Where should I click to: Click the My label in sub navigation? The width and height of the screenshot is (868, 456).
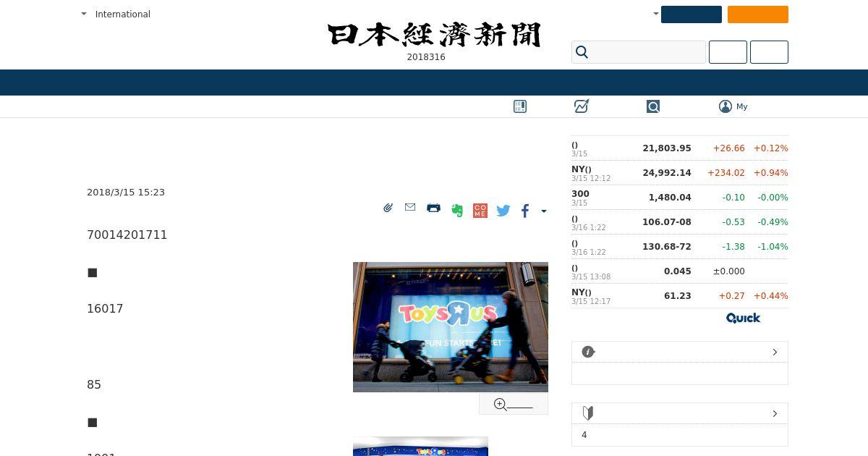click(742, 106)
